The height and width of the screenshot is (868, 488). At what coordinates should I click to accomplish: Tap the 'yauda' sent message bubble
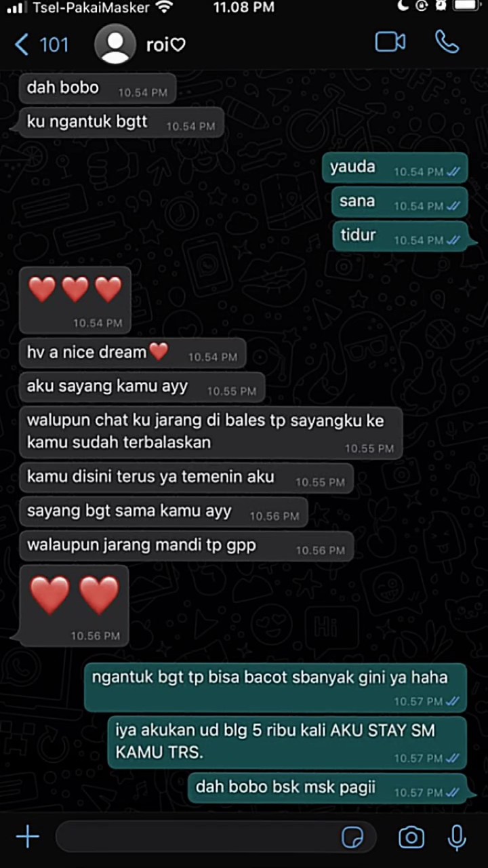395,167
